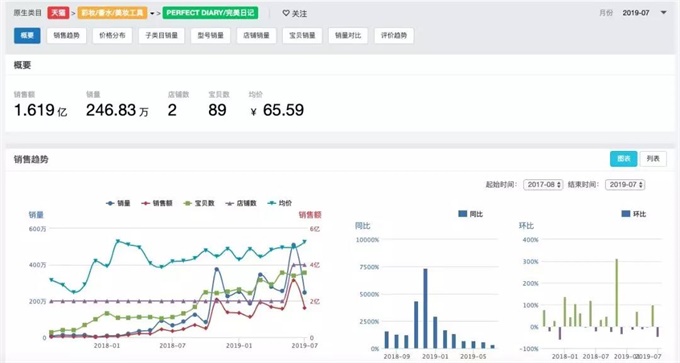Click the 2018-07 label on the line chart axis
The height and width of the screenshot is (363, 680).
tap(172, 346)
